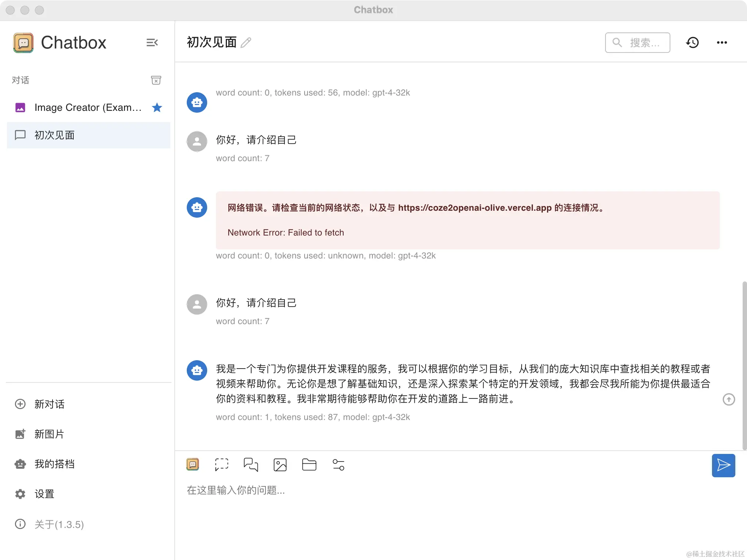
Task: Click the quote/conversation bubbles icon above input
Action: tap(251, 465)
